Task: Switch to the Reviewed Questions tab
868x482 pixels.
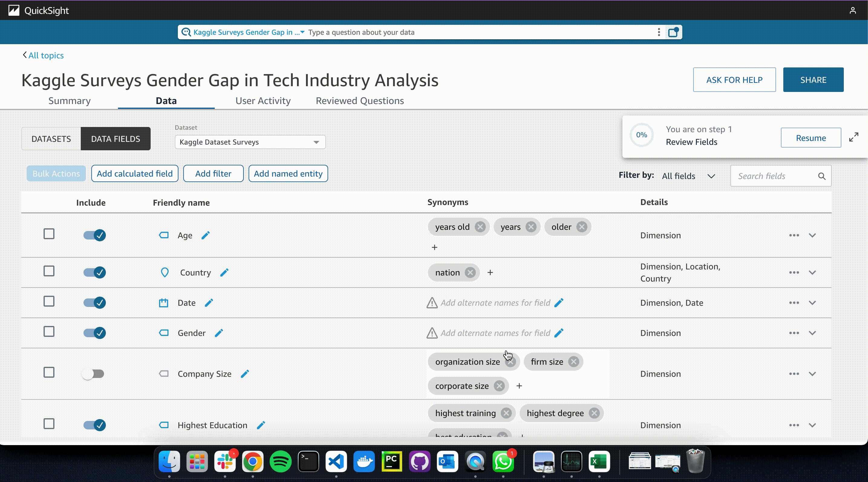Action: 360,101
